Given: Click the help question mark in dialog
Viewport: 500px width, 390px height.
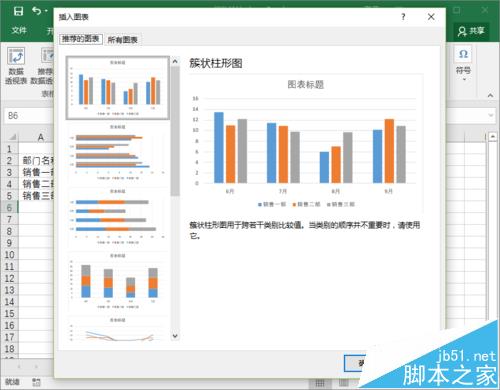Looking at the screenshot, I should 403,17.
